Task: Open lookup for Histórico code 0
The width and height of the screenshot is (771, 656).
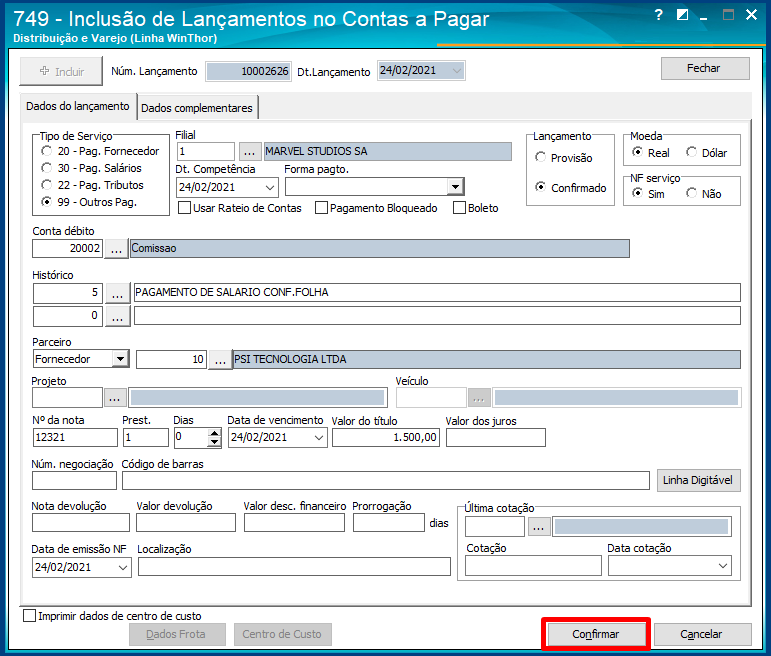Action: [118, 316]
